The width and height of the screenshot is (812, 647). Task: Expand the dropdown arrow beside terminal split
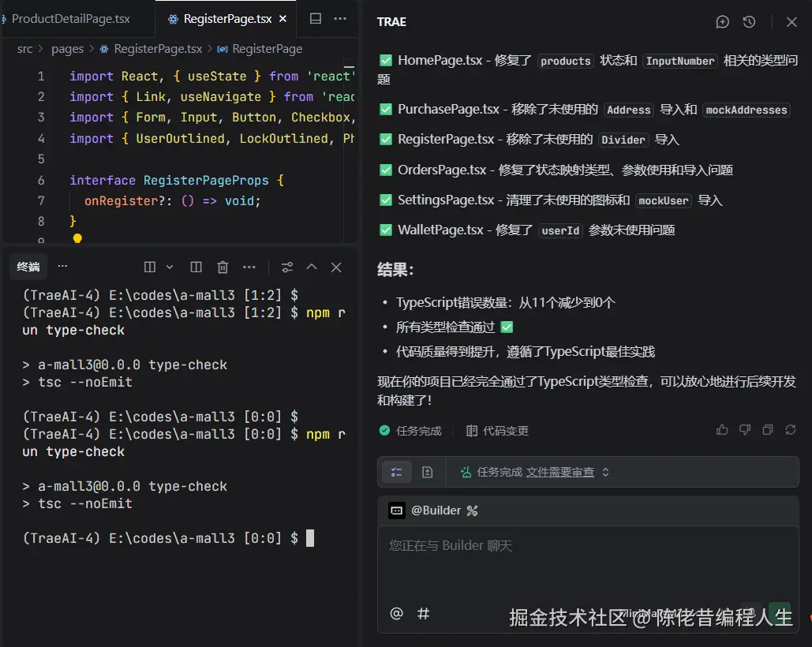click(x=170, y=267)
